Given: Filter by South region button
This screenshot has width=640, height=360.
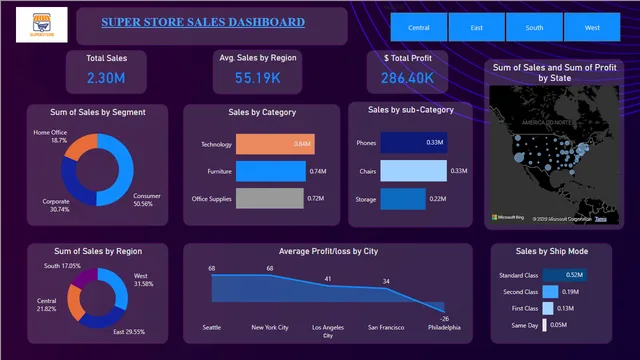Looking at the screenshot, I should click(534, 27).
